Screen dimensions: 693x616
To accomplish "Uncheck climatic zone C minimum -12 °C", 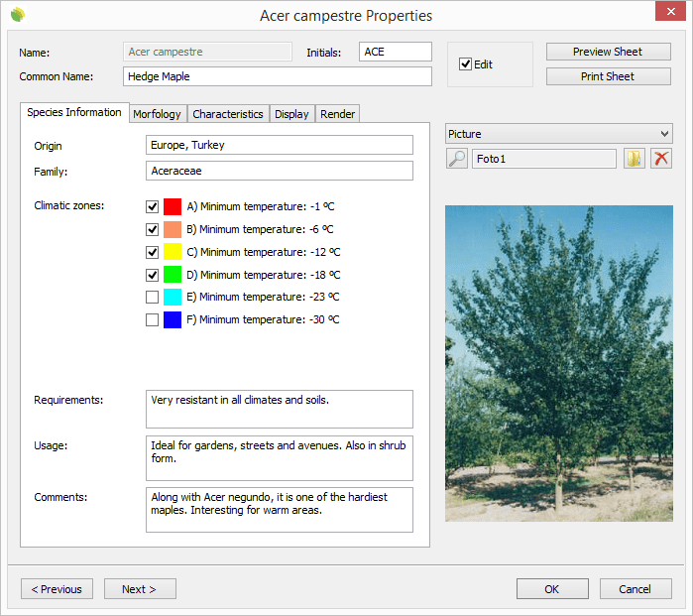I will (152, 252).
